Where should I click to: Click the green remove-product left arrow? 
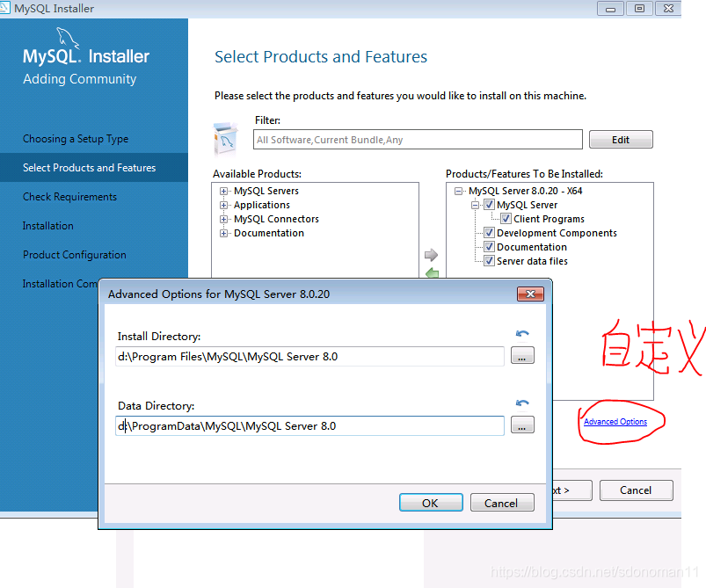pyautogui.click(x=433, y=272)
